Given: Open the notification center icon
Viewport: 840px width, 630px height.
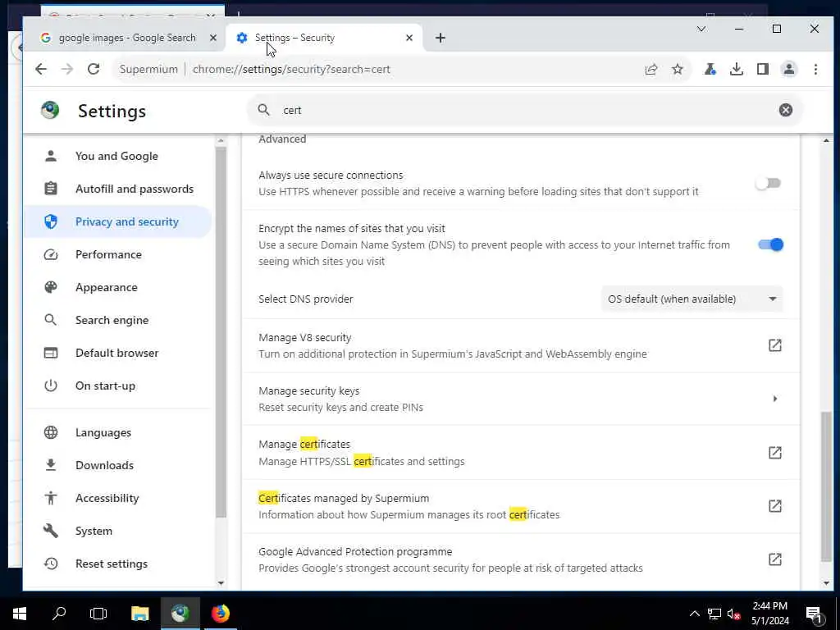Looking at the screenshot, I should click(814, 614).
